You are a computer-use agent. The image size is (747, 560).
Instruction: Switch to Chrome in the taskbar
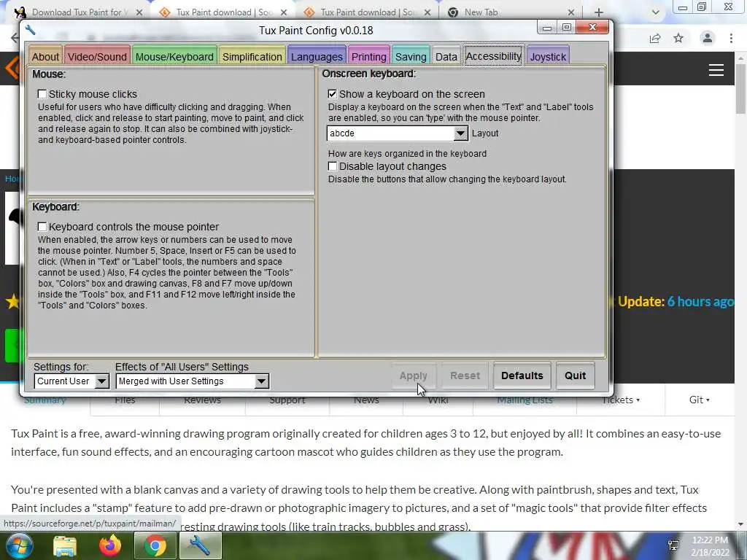[x=155, y=545]
